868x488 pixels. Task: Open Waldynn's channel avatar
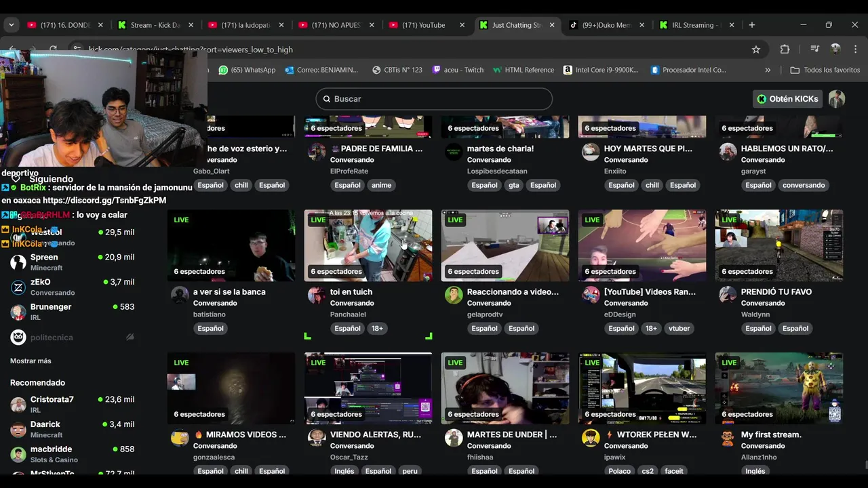[x=728, y=295]
